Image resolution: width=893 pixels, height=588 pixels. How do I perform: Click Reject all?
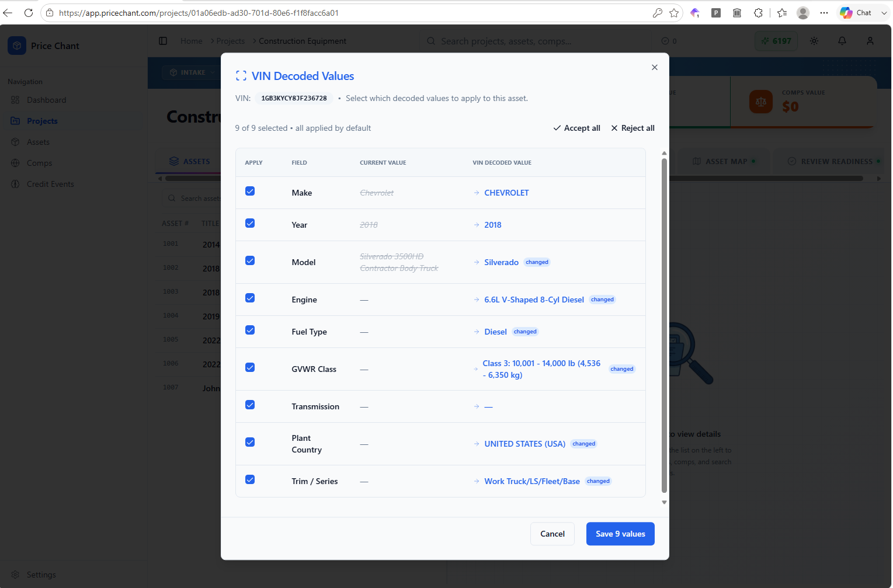pos(633,128)
